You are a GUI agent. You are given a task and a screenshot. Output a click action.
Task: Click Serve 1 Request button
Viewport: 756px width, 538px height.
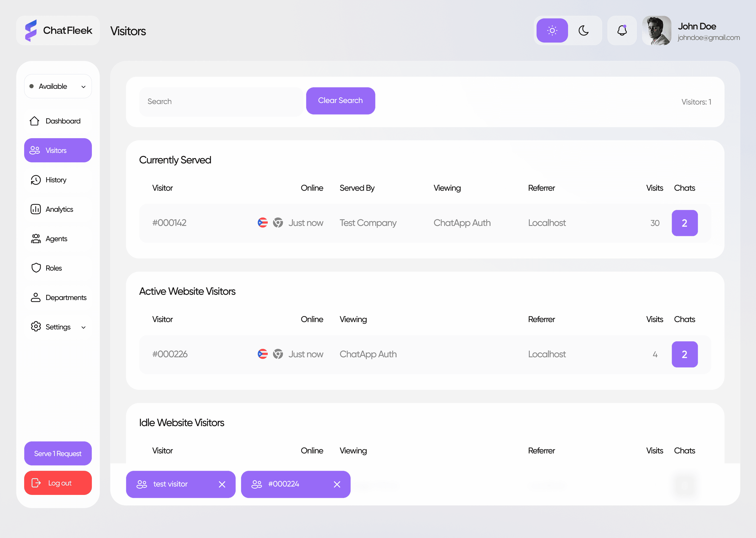[x=58, y=453]
